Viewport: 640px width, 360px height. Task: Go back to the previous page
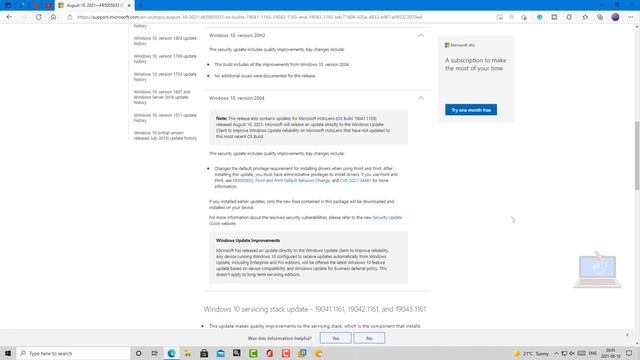click(9, 17)
